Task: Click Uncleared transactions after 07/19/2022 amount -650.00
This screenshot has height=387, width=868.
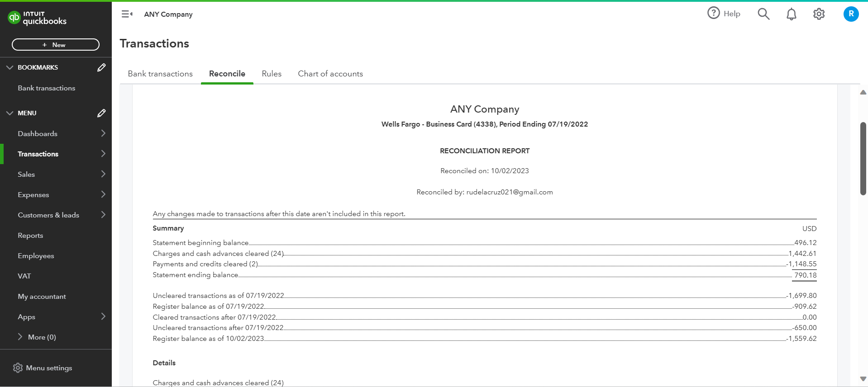Action: click(x=805, y=328)
